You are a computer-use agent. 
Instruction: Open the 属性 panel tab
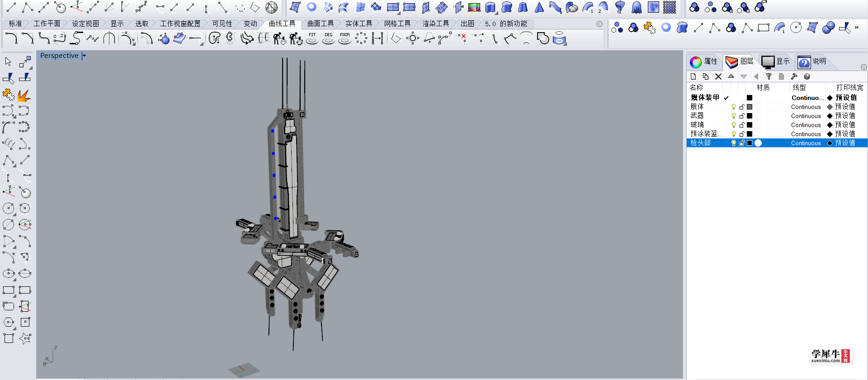(704, 62)
